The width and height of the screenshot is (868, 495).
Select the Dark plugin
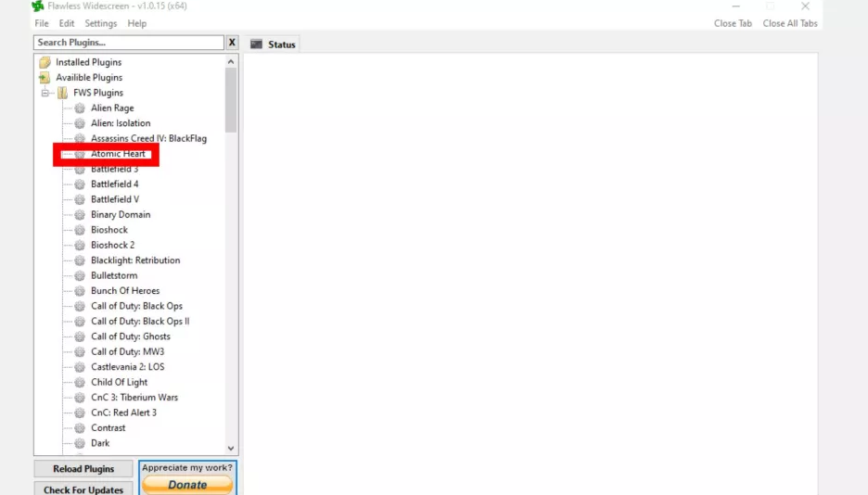tap(100, 443)
